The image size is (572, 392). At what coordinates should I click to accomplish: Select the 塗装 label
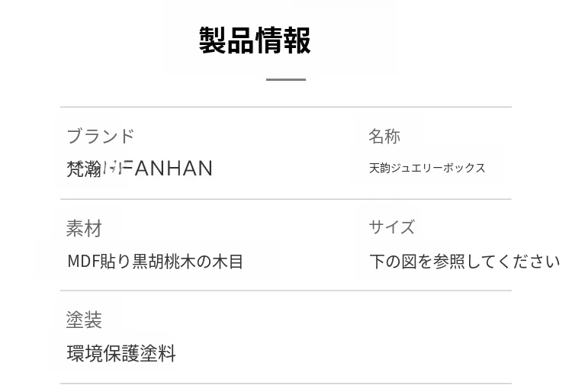(84, 320)
